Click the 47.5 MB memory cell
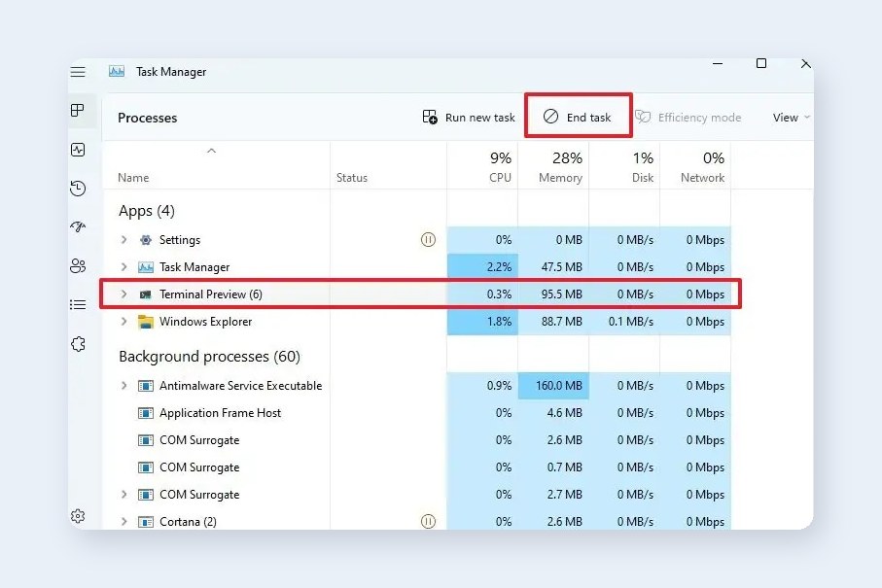Image resolution: width=882 pixels, height=588 pixels. 553,267
